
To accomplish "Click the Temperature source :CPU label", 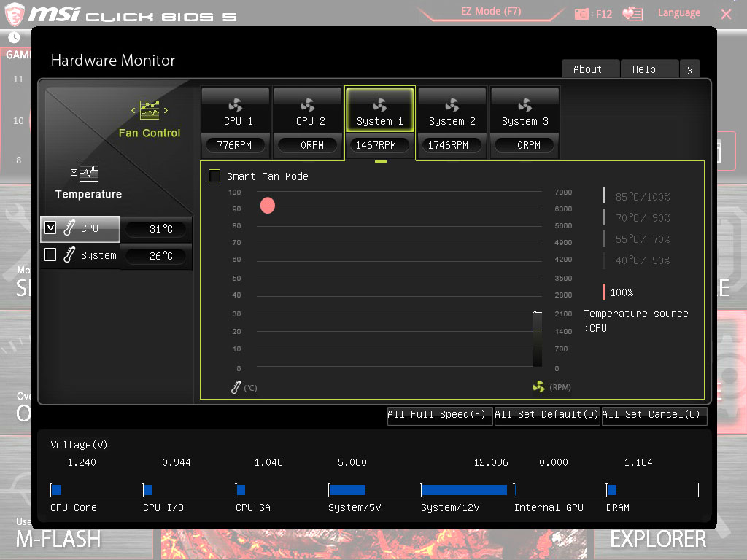I will (x=636, y=321).
